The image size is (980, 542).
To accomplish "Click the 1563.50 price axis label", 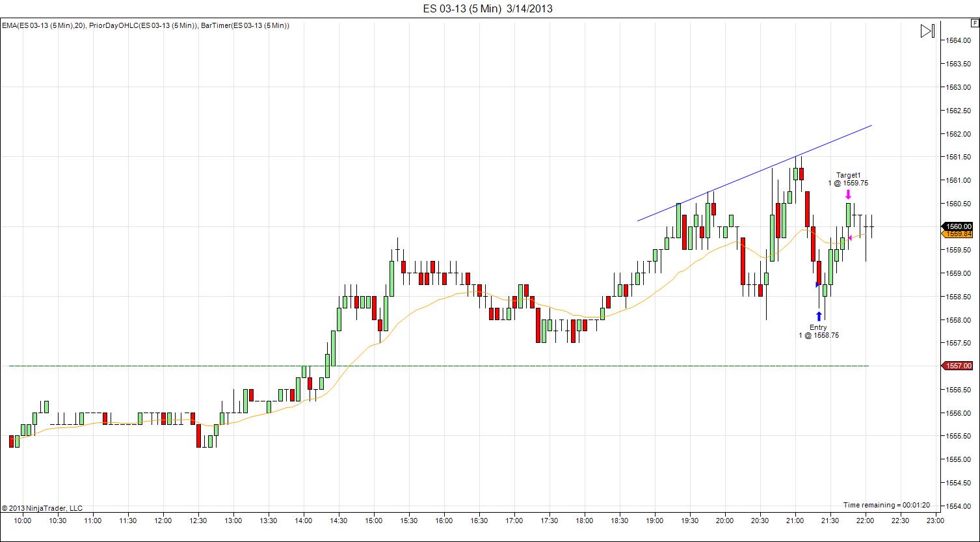I will (x=959, y=64).
